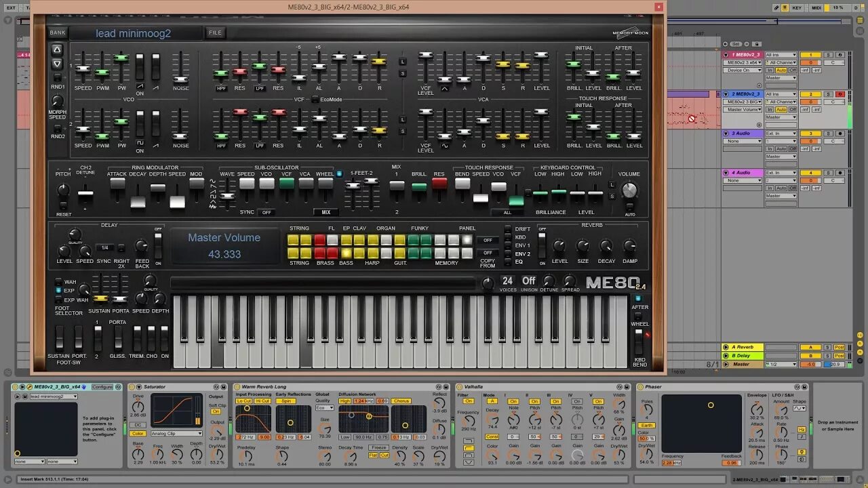Select the KBD panel option
Viewport: 868px width, 488px height.
pos(508,237)
